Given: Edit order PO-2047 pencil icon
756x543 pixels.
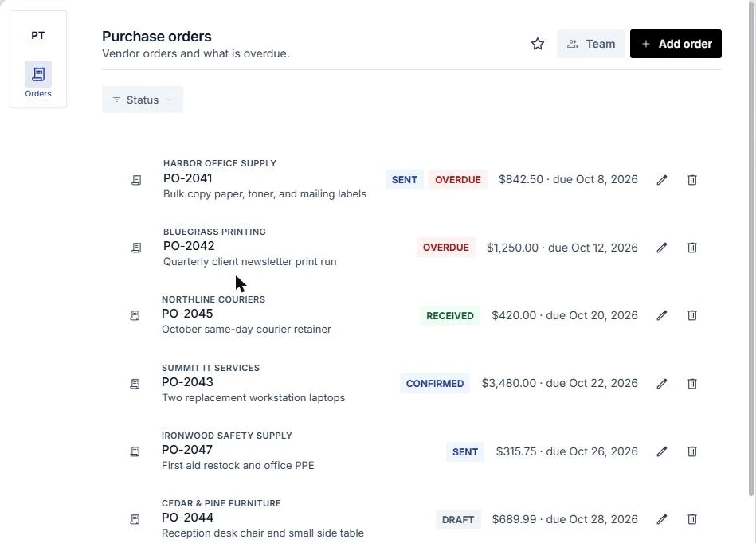Looking at the screenshot, I should pyautogui.click(x=661, y=451).
